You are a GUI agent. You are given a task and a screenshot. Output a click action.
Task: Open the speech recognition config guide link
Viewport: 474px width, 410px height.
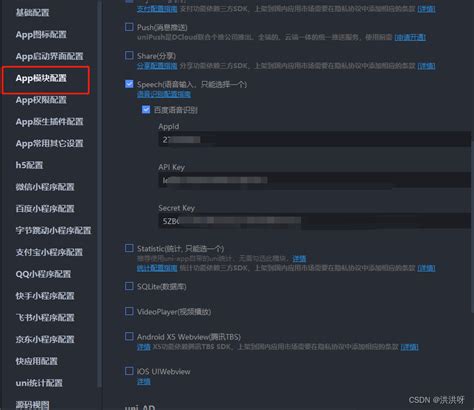164,95
